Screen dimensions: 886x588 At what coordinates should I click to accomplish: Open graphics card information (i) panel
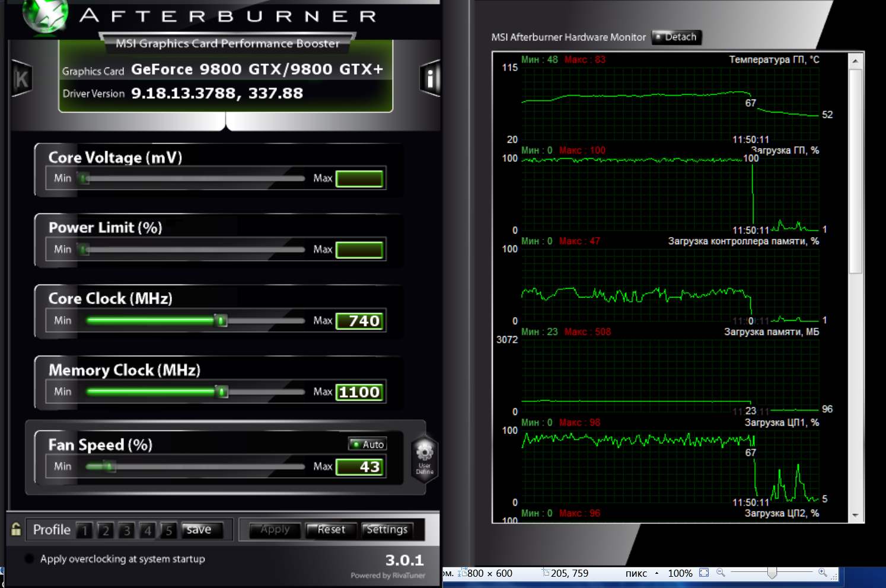[431, 78]
